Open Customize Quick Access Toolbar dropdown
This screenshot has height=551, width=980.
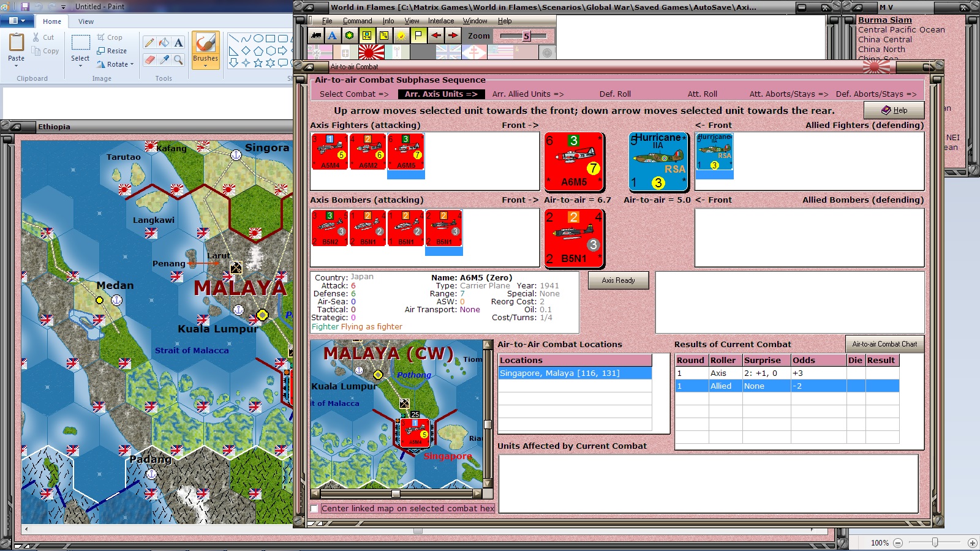pyautogui.click(x=63, y=7)
